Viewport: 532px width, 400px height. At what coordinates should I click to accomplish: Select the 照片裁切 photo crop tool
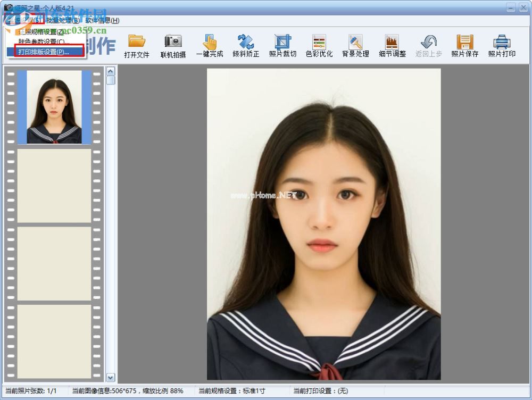282,43
